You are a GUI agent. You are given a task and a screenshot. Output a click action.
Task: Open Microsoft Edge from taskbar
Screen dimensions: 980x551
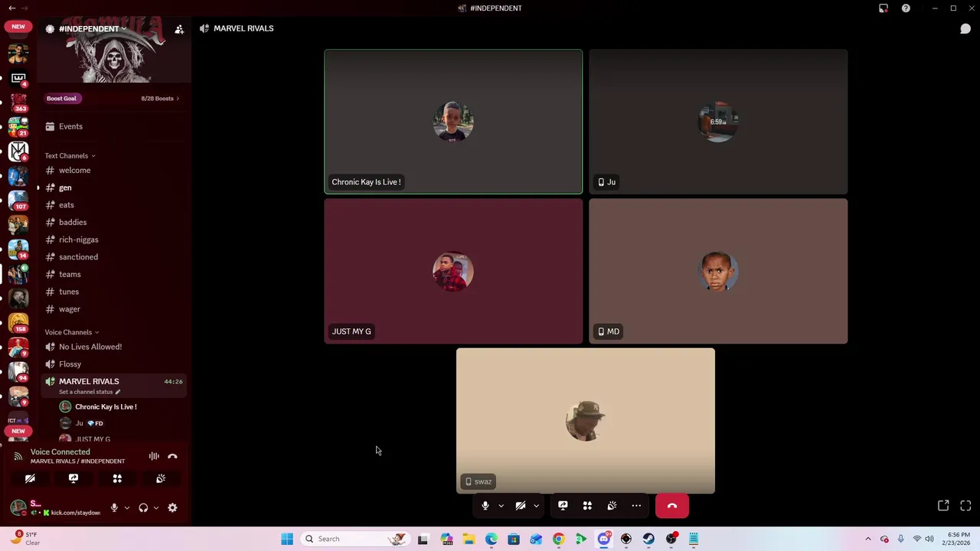(491, 539)
